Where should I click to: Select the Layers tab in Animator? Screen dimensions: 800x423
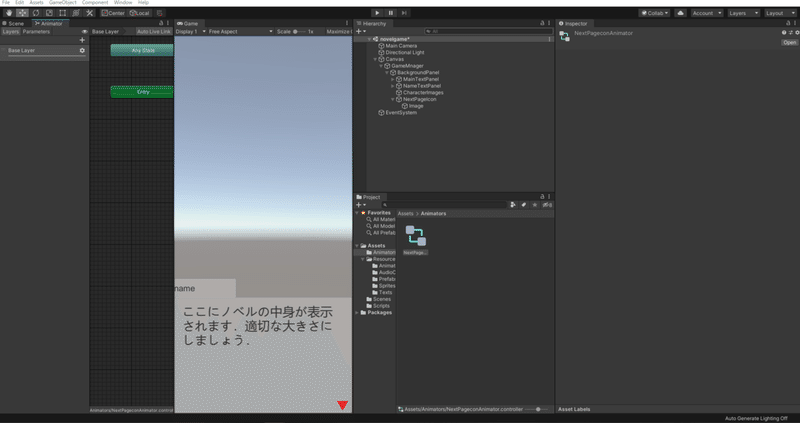point(11,32)
